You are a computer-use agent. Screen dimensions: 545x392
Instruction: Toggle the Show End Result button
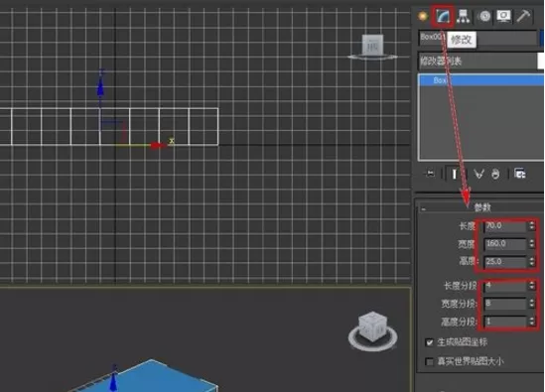pyautogui.click(x=454, y=174)
